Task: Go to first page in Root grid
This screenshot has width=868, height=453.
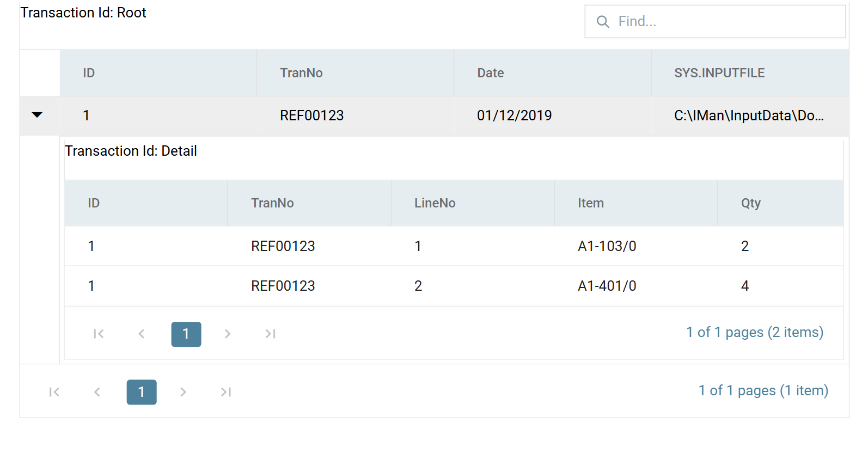Action: pyautogui.click(x=54, y=392)
